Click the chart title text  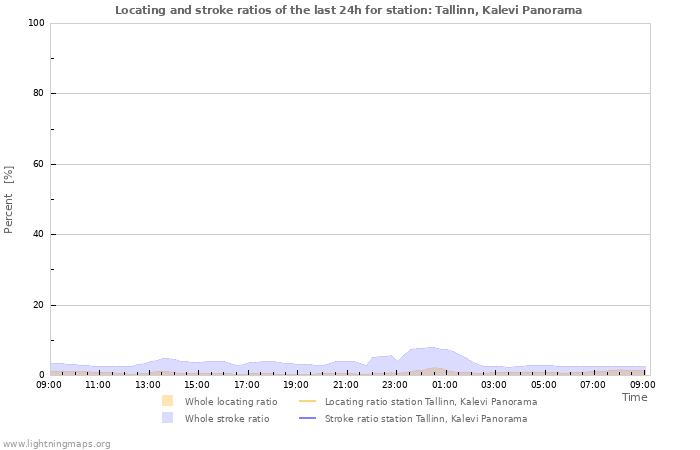pos(348,10)
